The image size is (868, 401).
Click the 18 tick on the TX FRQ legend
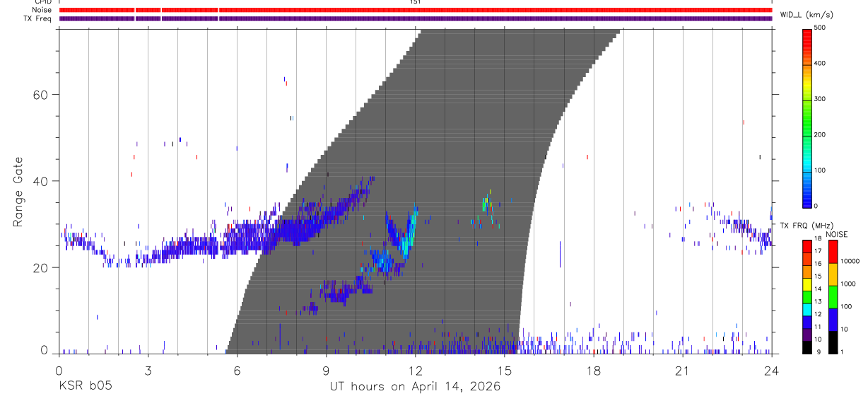click(818, 239)
